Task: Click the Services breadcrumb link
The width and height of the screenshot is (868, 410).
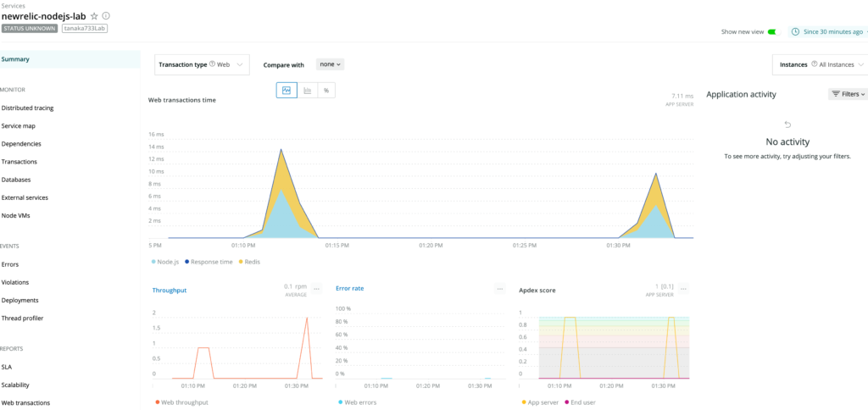Action: (x=14, y=6)
